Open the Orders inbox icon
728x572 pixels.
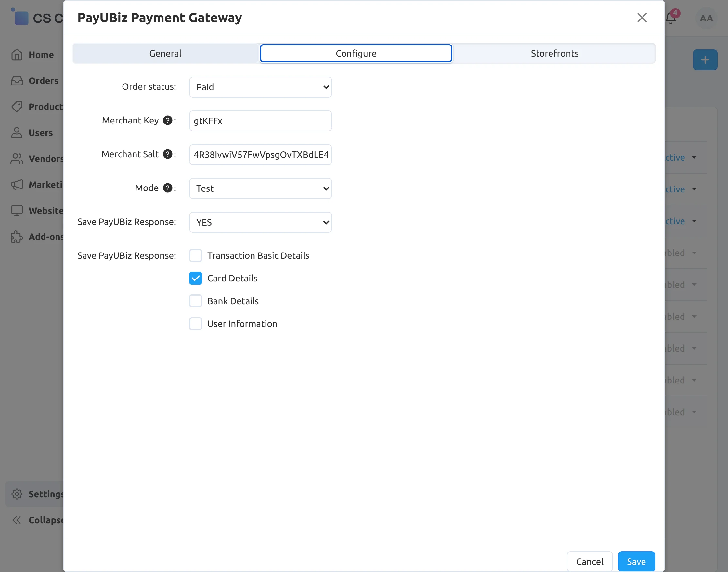(17, 81)
